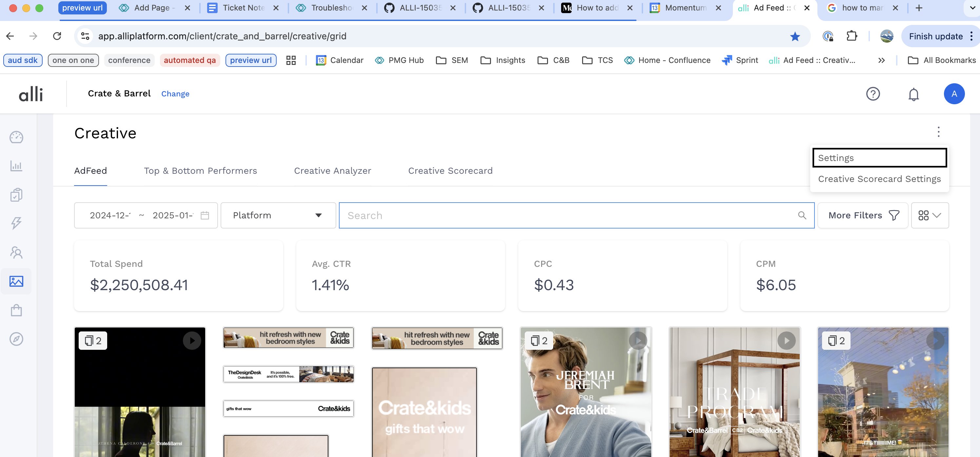Open the dashboard gauge icon in sidebar
The width and height of the screenshot is (980, 457).
tap(16, 137)
